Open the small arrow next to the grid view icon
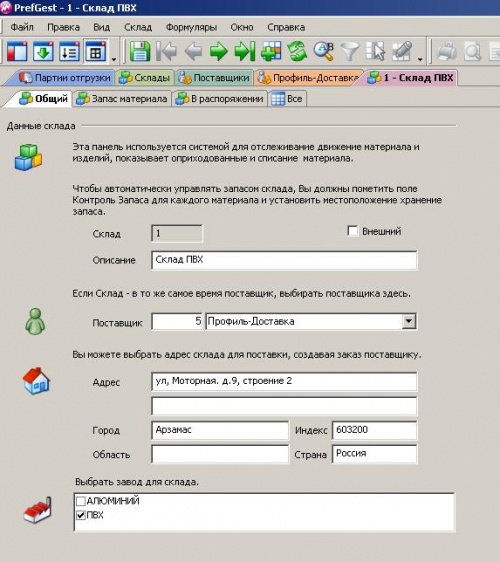 [x=114, y=59]
